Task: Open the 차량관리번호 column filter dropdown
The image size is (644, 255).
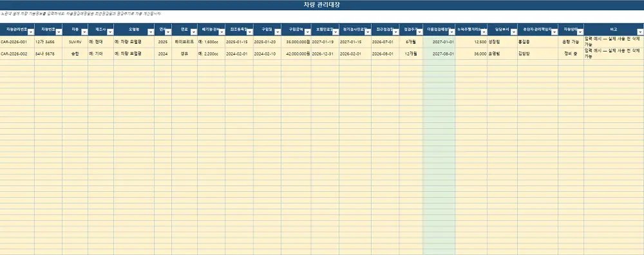Action: click(x=31, y=32)
